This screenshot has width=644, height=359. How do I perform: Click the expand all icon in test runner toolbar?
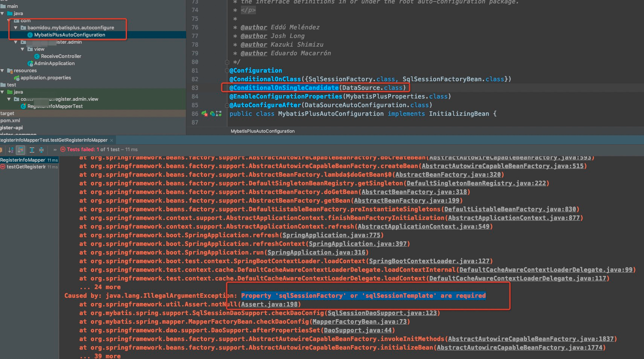pos(32,150)
